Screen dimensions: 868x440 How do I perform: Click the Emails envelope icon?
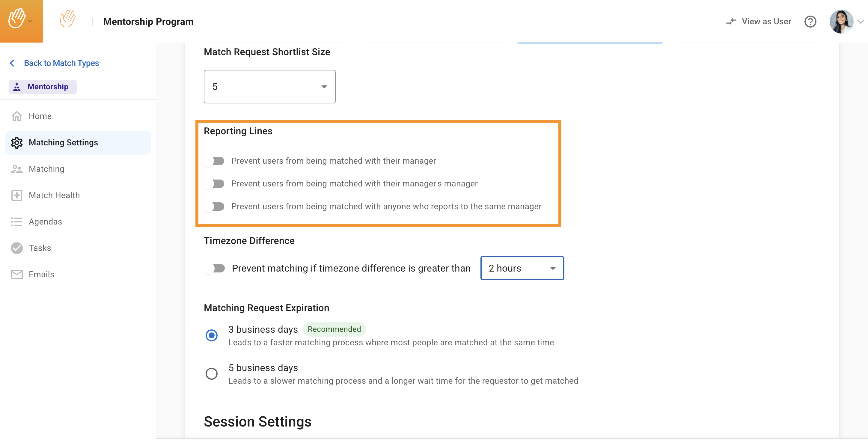pyautogui.click(x=16, y=274)
